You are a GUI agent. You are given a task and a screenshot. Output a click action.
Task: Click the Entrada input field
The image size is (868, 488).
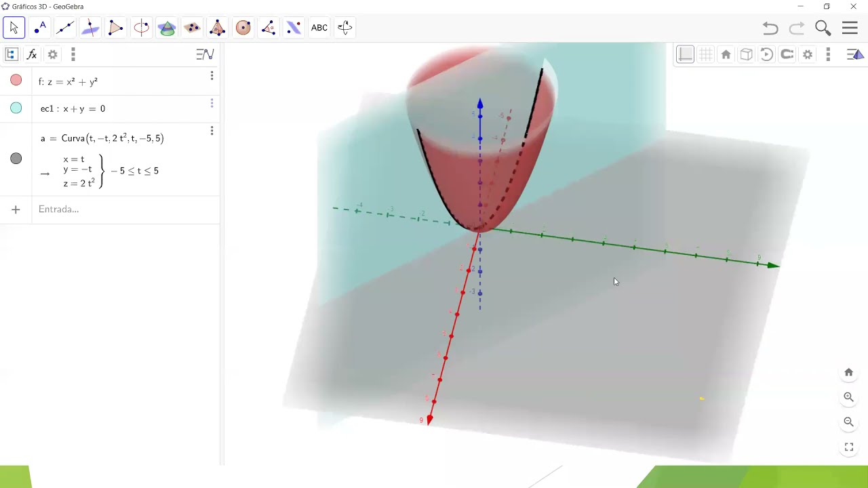click(102, 209)
